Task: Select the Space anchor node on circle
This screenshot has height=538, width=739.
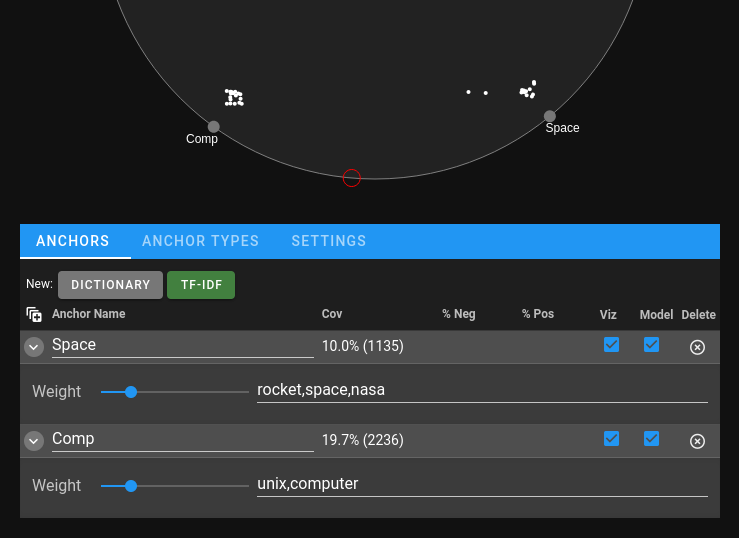Action: pos(550,116)
